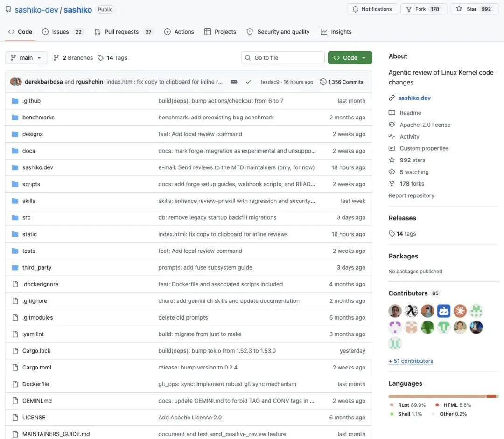504x439 pixels.
Task: Open the Security and quality tab
Action: coord(278,32)
